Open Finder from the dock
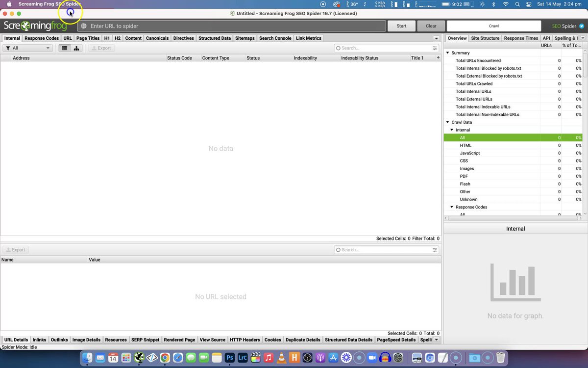The image size is (588, 368). pyautogui.click(x=86, y=358)
